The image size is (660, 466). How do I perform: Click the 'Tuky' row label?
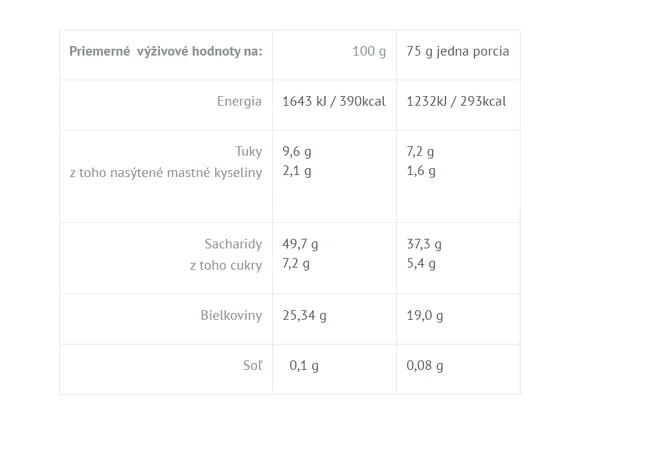(248, 152)
